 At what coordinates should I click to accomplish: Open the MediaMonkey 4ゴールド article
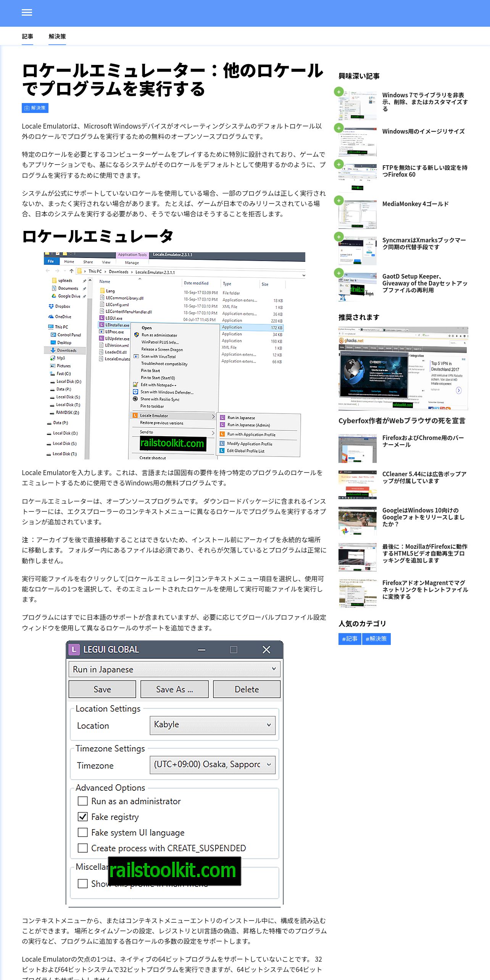(415, 204)
